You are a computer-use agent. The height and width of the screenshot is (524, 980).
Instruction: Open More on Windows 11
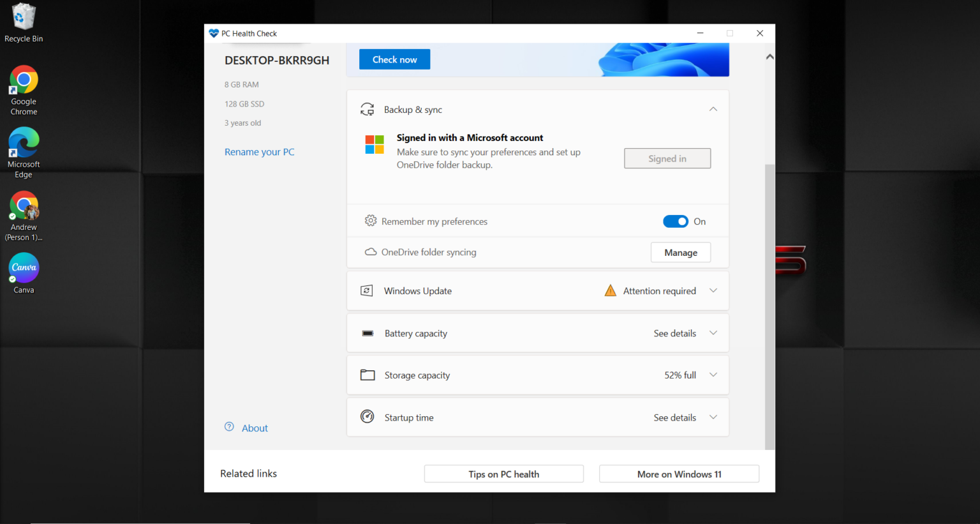(x=679, y=474)
